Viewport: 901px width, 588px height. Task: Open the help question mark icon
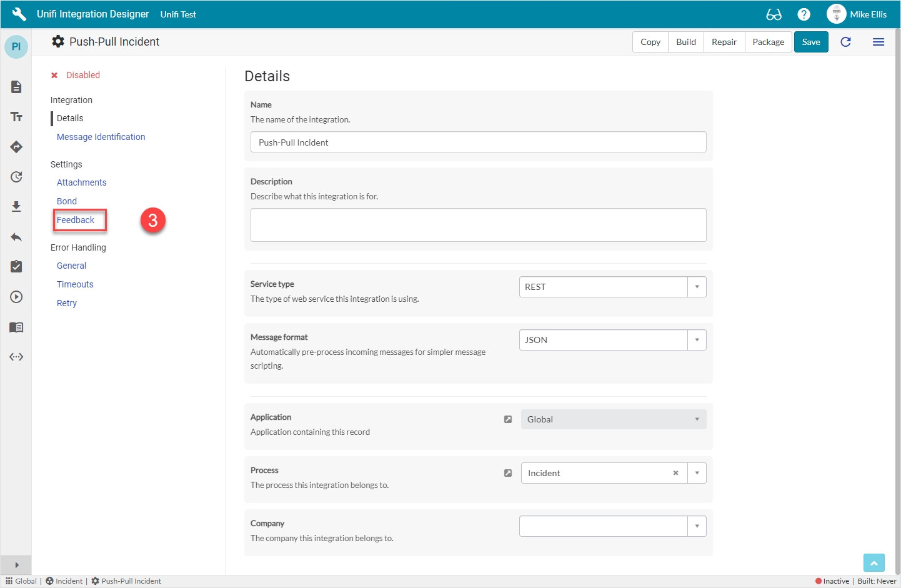(x=804, y=14)
